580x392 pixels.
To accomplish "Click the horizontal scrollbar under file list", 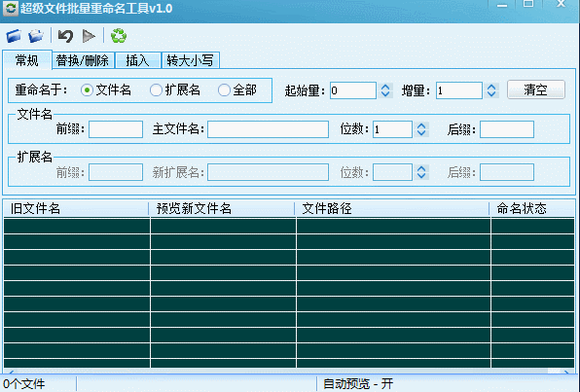I will (288, 371).
